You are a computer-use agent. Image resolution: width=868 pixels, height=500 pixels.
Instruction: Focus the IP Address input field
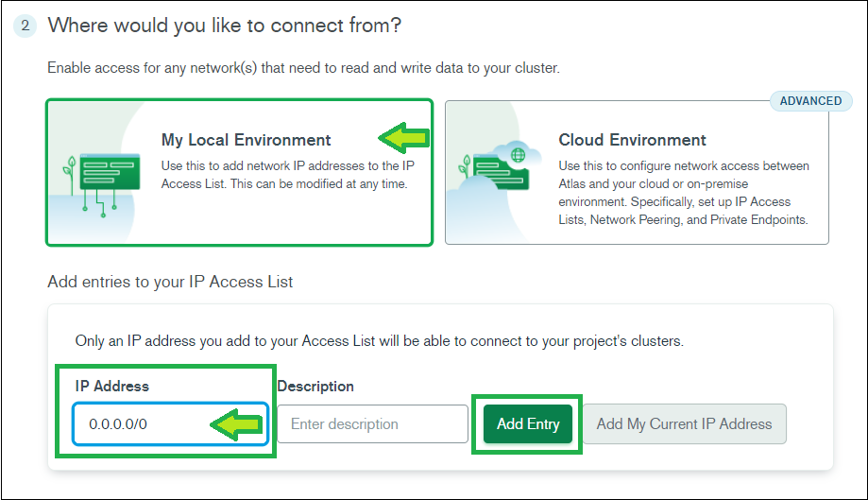[x=170, y=424]
